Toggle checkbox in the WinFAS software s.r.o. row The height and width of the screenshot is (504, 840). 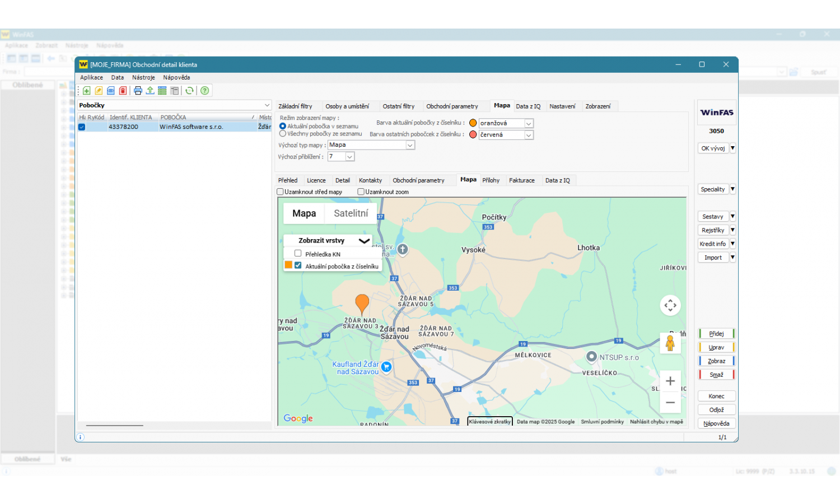[x=82, y=127]
